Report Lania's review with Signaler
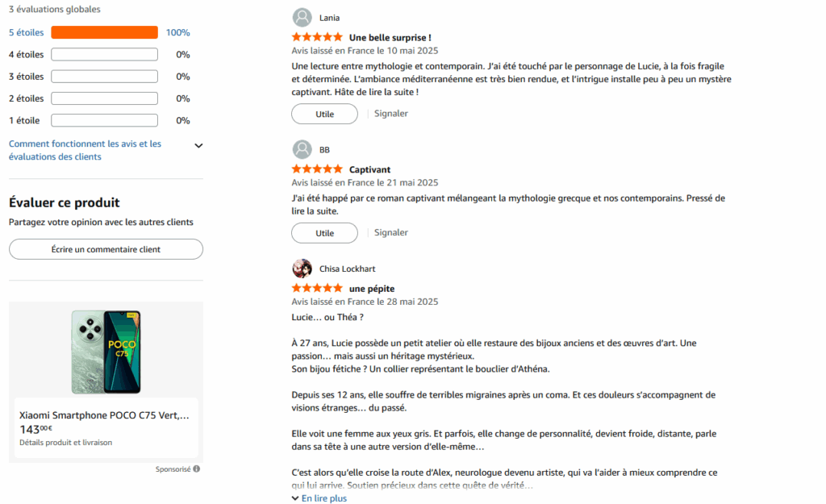 pyautogui.click(x=391, y=114)
